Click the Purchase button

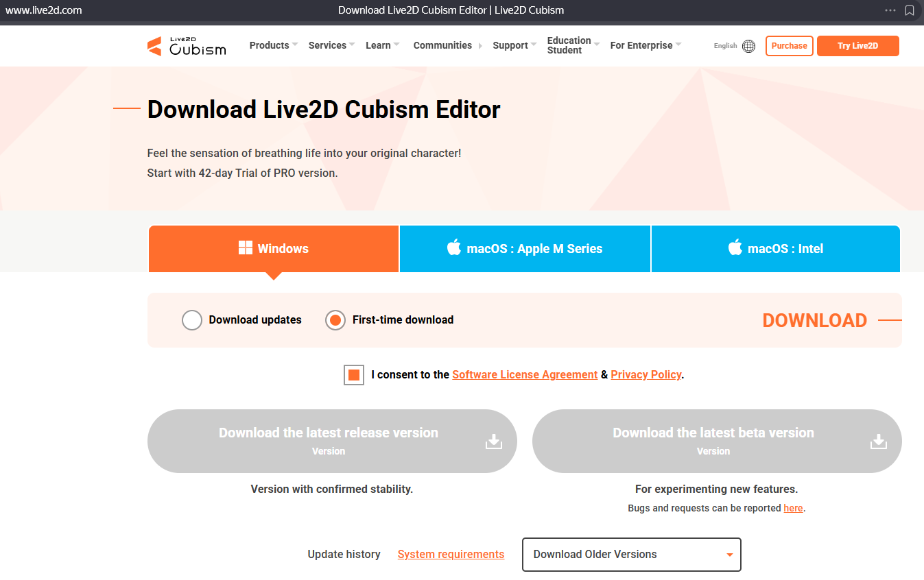pyautogui.click(x=790, y=46)
